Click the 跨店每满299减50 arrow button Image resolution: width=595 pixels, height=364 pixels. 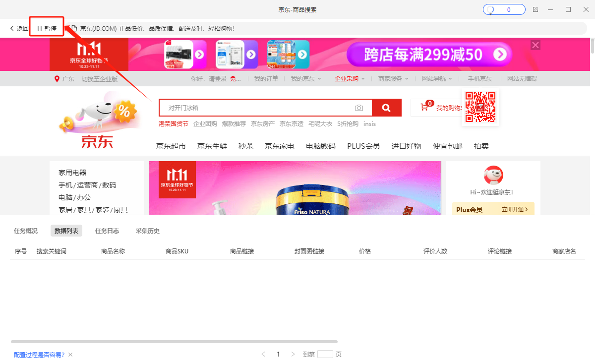501,54
